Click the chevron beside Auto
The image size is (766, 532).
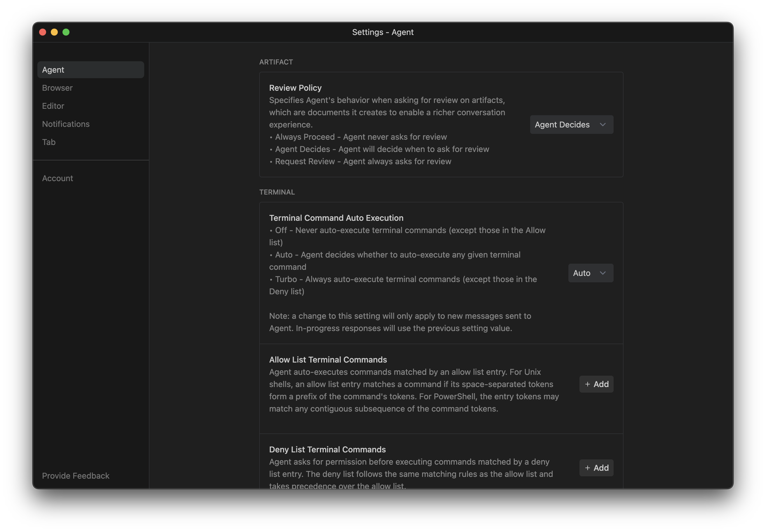click(x=603, y=273)
